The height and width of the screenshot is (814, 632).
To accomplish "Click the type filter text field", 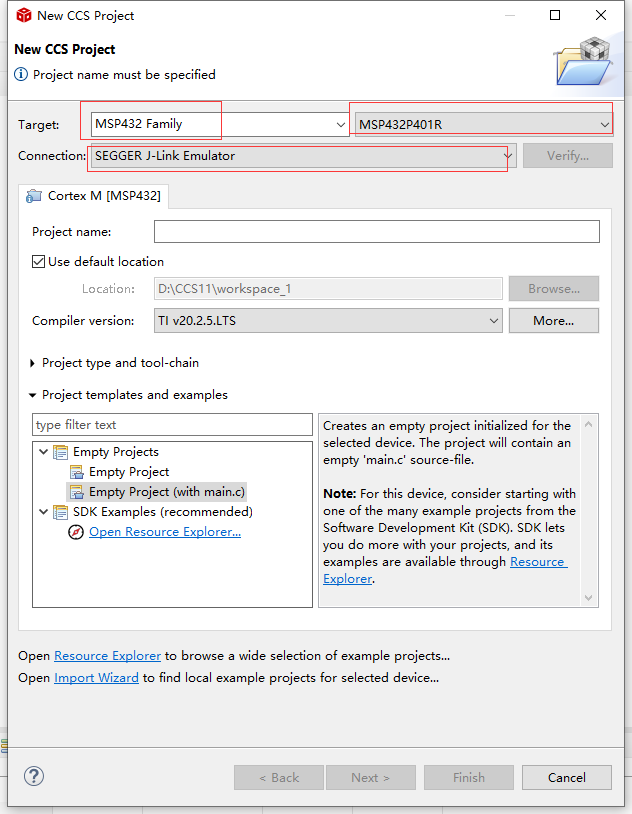I will tap(172, 425).
